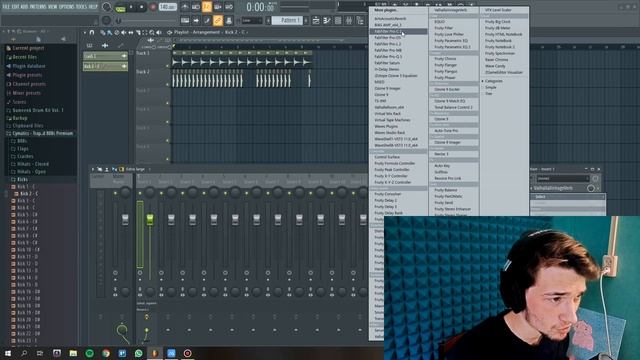Image resolution: width=640 pixels, height=360 pixels.
Task: Open the Windows Start menu
Action: pyautogui.click(x=7, y=353)
